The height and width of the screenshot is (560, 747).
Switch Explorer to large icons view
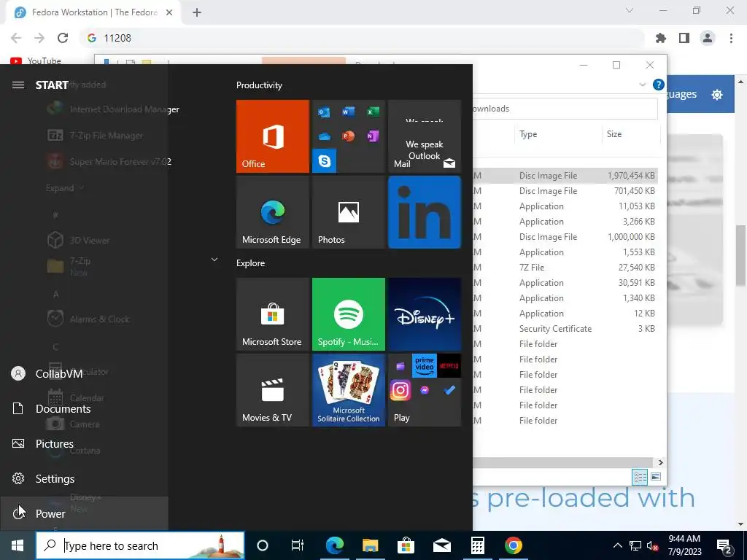click(656, 476)
